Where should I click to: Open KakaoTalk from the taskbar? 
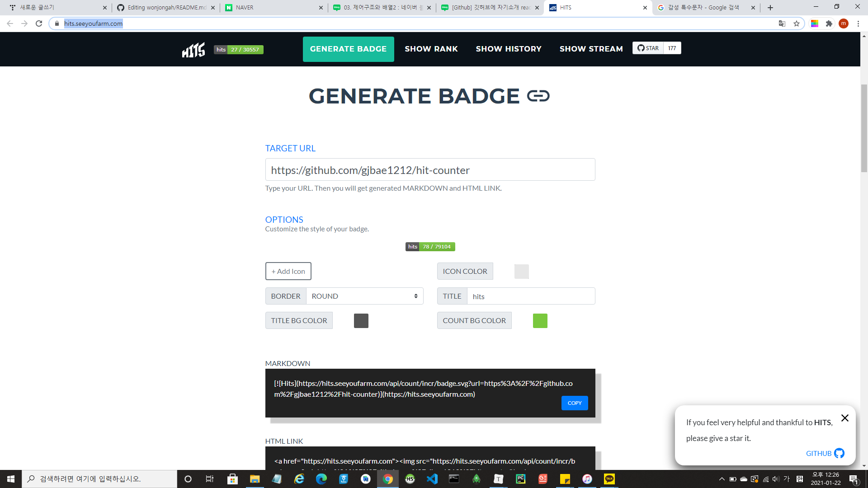(x=609, y=479)
